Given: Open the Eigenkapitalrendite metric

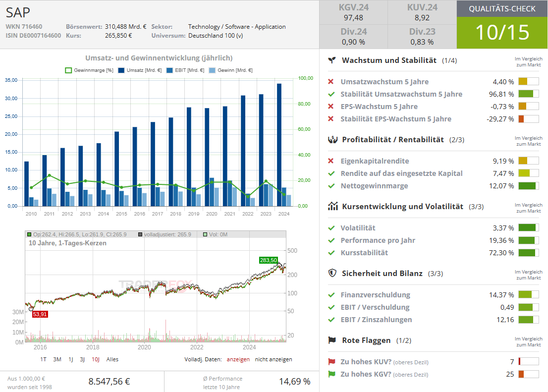Looking at the screenshot, I should tap(375, 161).
